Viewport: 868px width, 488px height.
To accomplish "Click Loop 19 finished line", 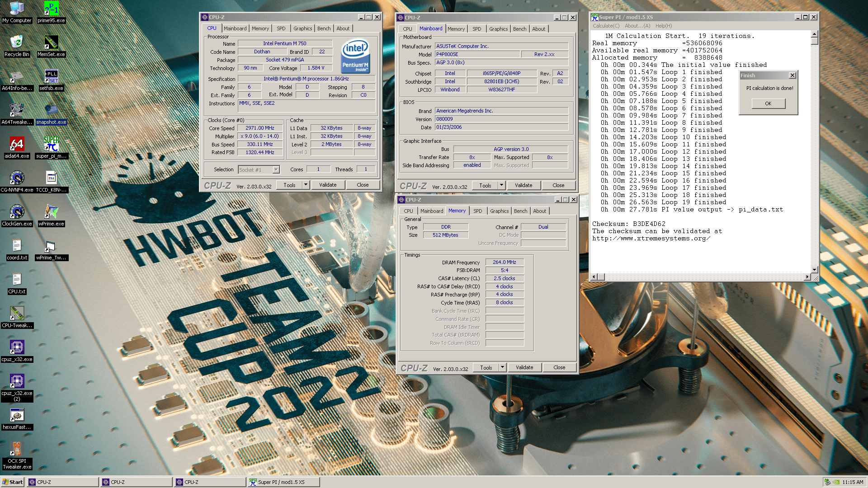I will pyautogui.click(x=664, y=202).
